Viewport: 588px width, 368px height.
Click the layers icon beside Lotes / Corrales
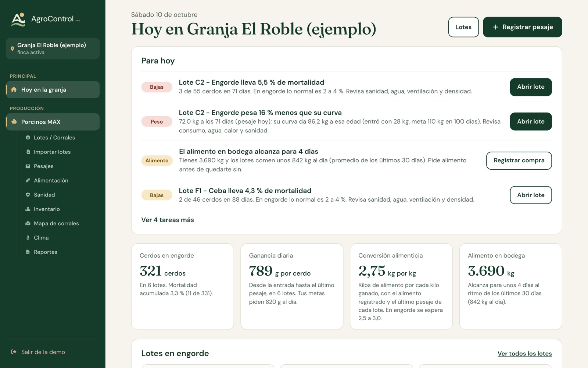point(28,137)
